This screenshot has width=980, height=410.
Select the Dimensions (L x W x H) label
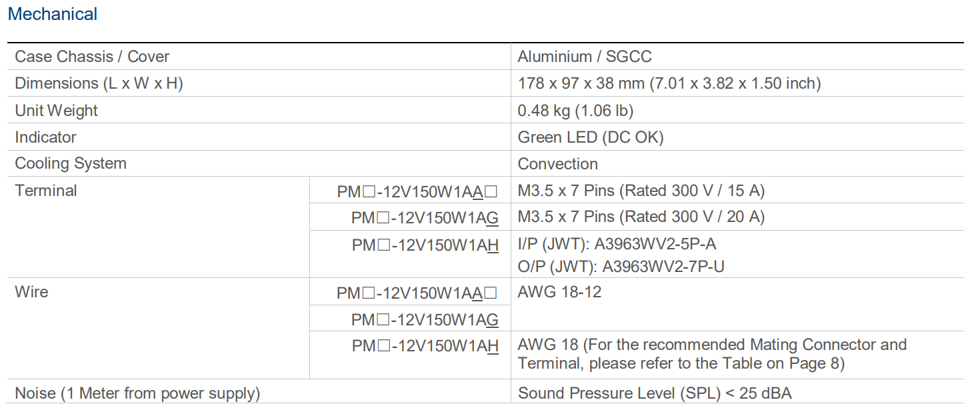coord(99,83)
